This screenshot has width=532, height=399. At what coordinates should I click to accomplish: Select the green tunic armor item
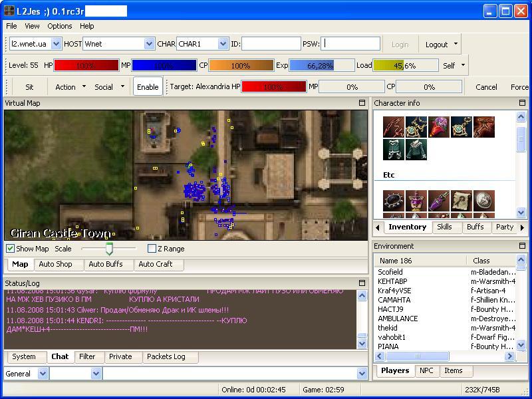tap(416, 150)
